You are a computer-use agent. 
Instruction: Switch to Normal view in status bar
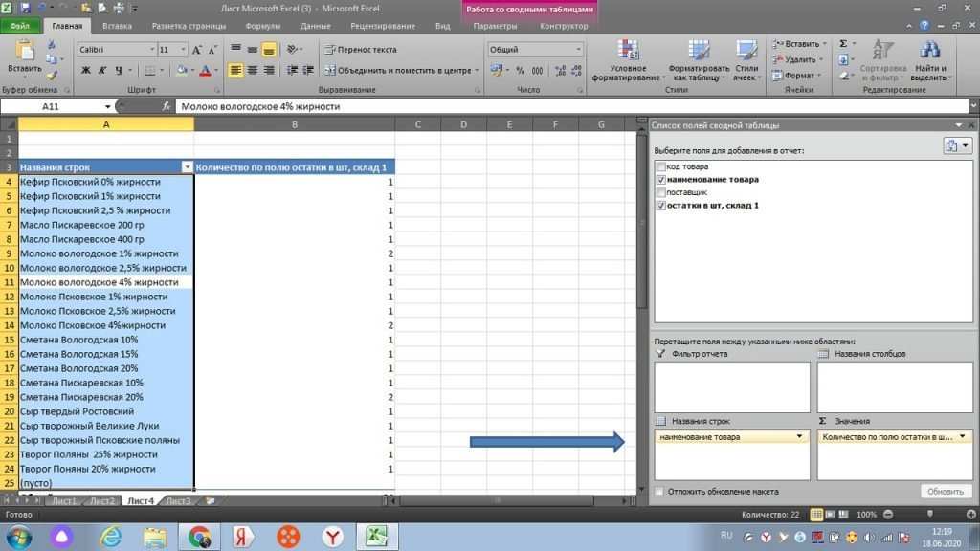pyautogui.click(x=816, y=514)
